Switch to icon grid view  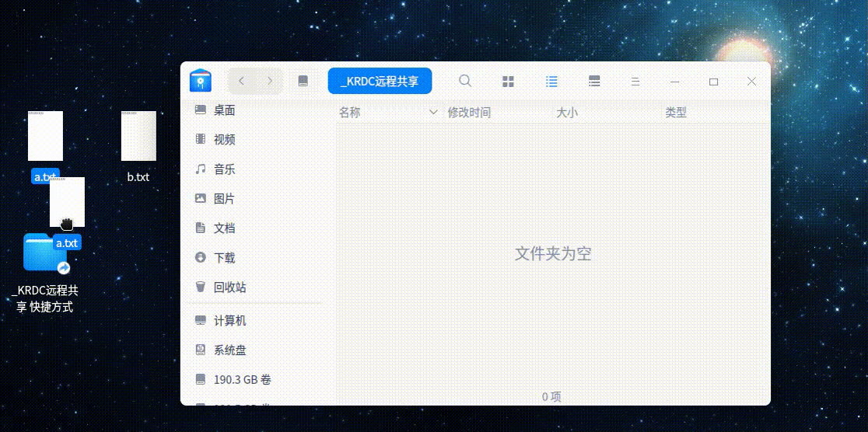pyautogui.click(x=508, y=82)
